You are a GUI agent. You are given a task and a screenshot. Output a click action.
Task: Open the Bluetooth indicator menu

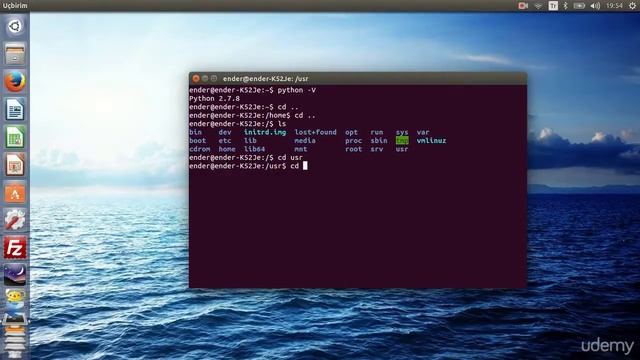(565, 6)
